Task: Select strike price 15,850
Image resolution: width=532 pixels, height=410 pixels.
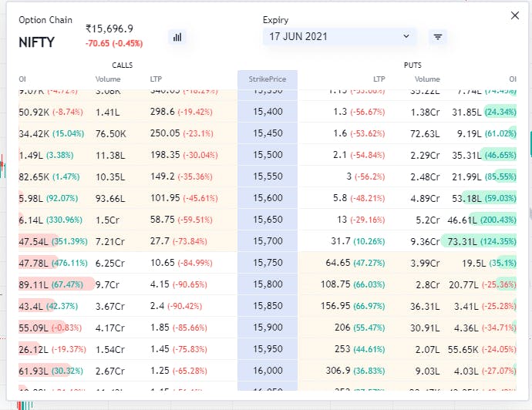Action: pyautogui.click(x=268, y=306)
